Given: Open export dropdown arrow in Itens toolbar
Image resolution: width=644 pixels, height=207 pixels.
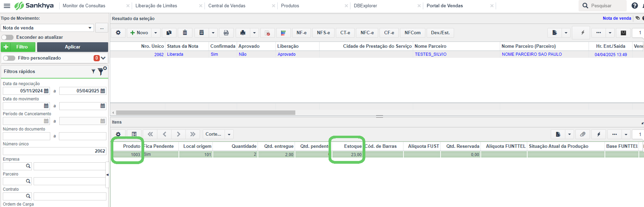Looking at the screenshot, I should pos(569,134).
